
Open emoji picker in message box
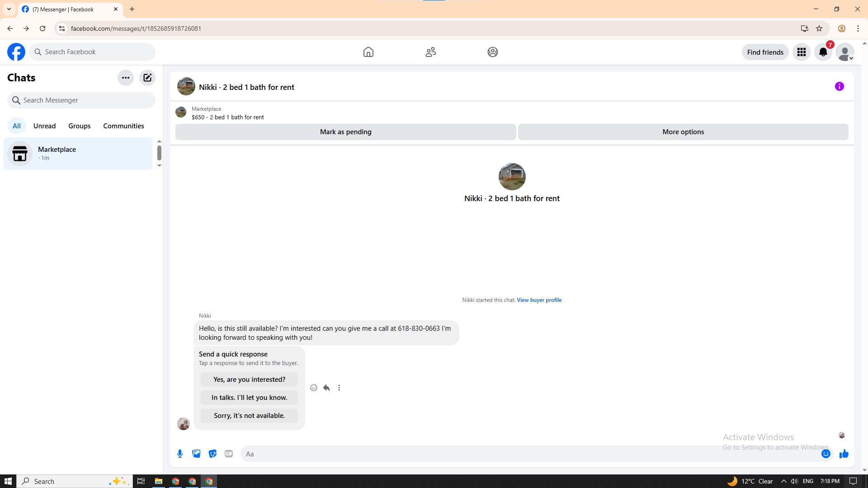826,454
